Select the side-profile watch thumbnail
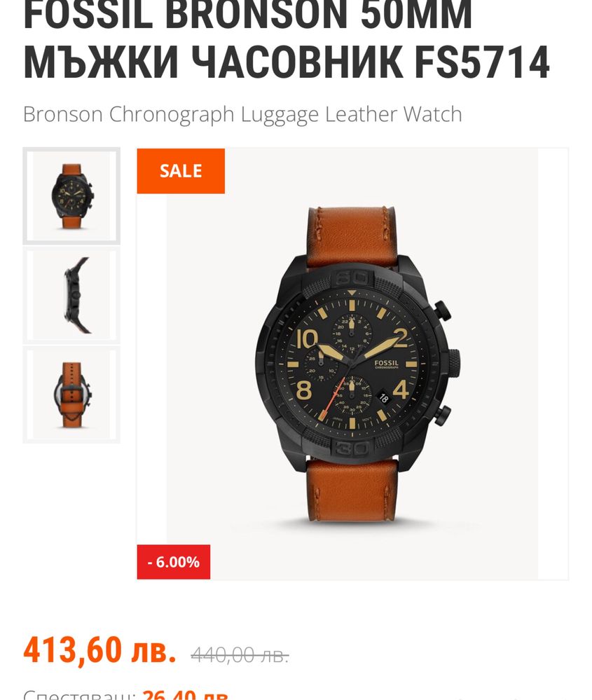 pyautogui.click(x=71, y=295)
